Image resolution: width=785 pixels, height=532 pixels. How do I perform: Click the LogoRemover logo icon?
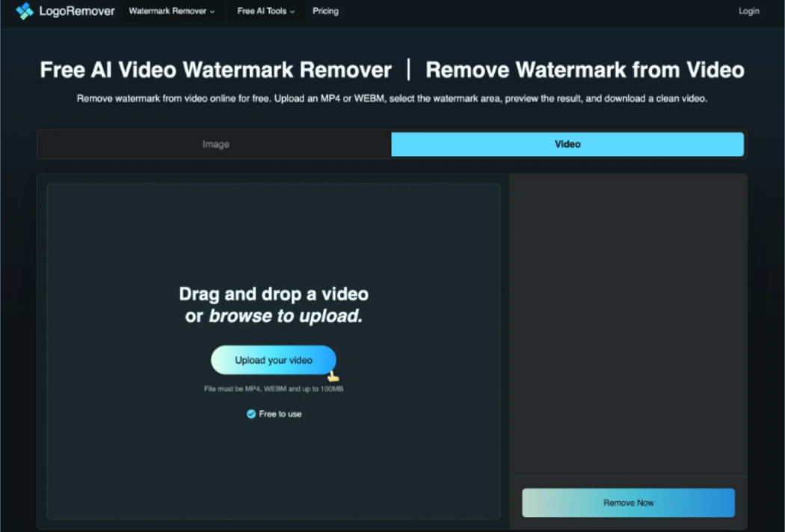[x=25, y=11]
